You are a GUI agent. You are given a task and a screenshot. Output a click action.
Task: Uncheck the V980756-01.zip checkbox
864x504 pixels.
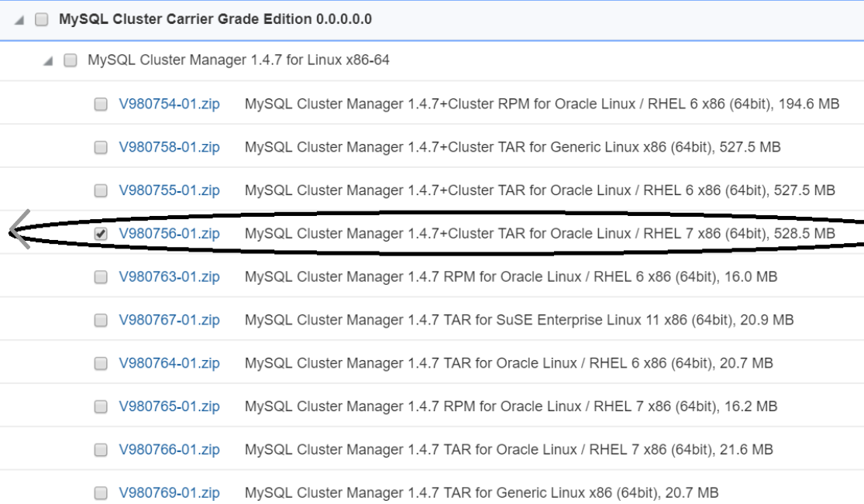click(101, 234)
